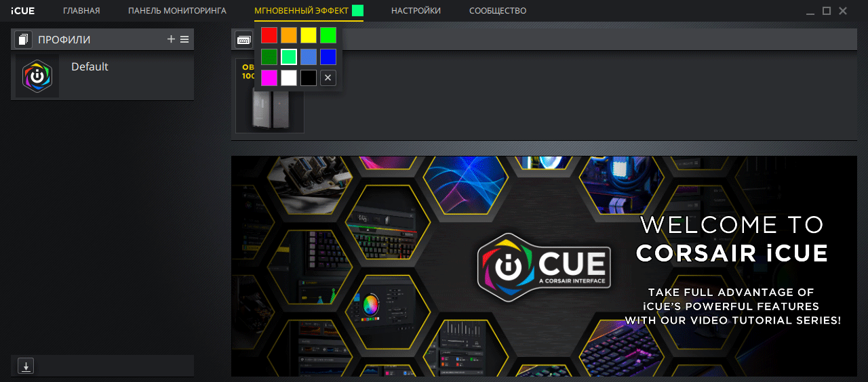Viewport: 868px width, 382px height.
Task: Pick the red instant-effect color
Action: [269, 35]
